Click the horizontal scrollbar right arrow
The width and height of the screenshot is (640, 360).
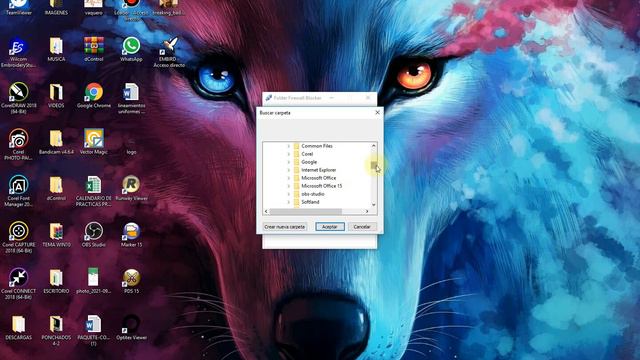coord(367,211)
